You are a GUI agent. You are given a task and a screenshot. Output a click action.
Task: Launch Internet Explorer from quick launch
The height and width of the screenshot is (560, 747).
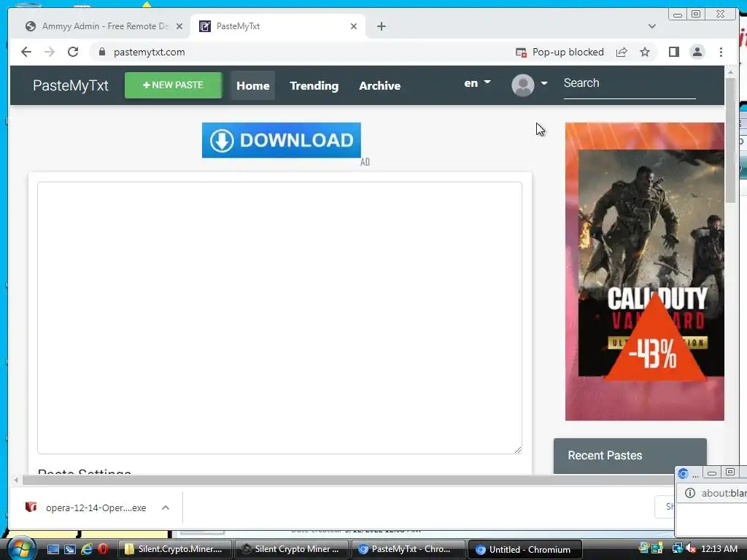pos(87,549)
